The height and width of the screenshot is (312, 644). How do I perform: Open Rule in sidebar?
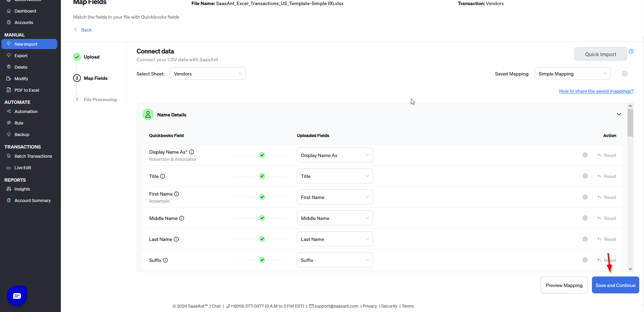(19, 123)
